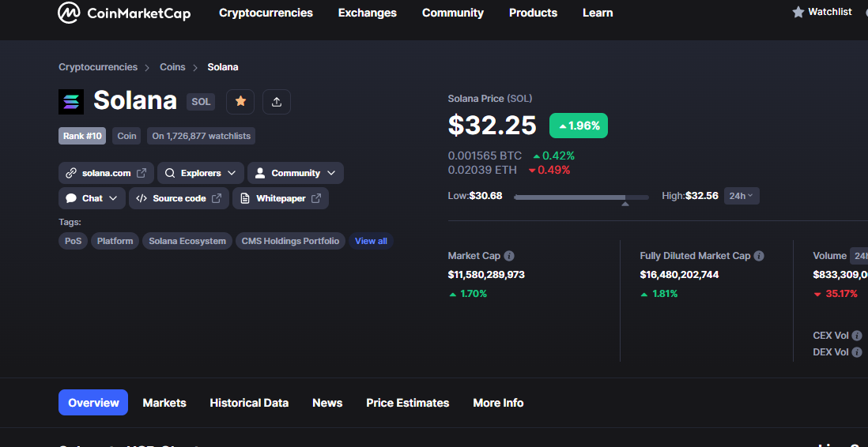Viewport: 868px width, 447px height.
Task: Click the PoS tag
Action: tap(73, 241)
